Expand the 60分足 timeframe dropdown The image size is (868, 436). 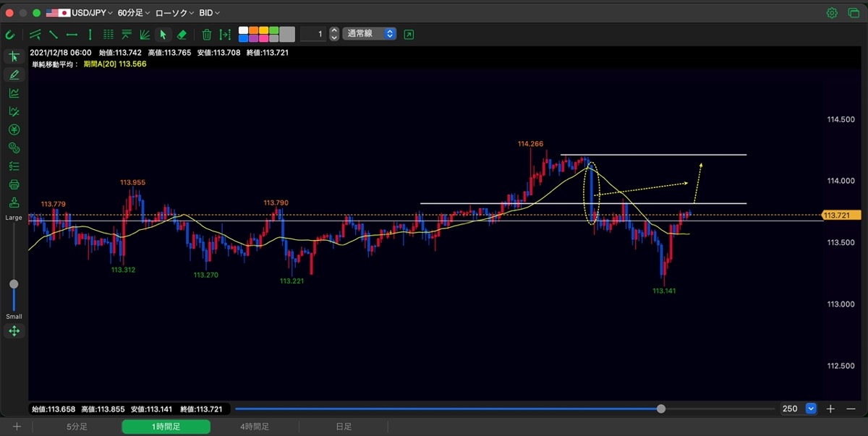point(133,13)
